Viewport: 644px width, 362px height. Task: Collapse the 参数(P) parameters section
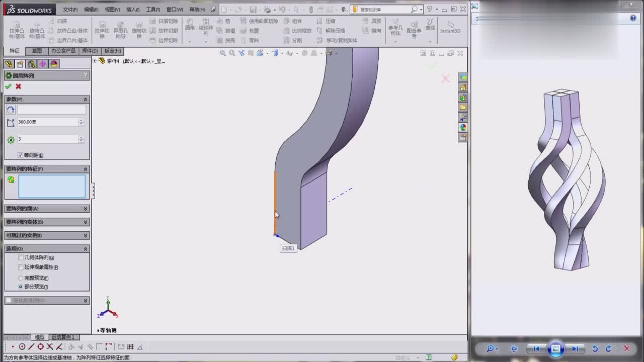point(86,99)
